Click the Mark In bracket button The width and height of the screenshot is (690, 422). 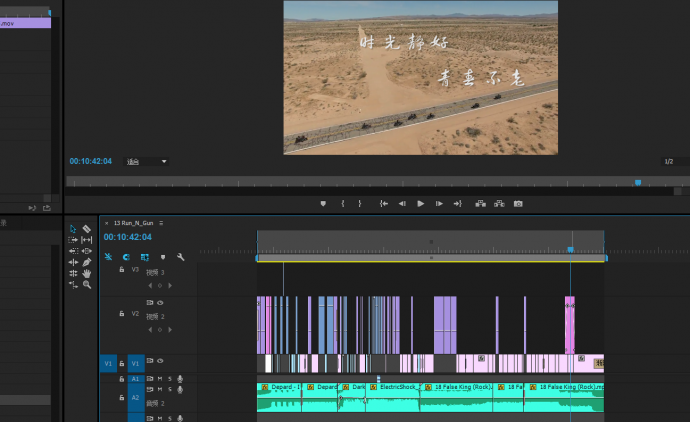(343, 203)
